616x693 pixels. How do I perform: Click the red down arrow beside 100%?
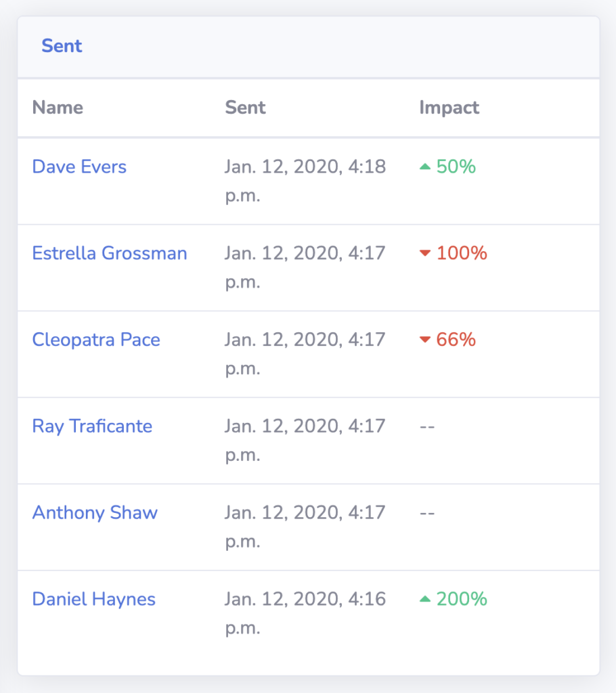point(425,253)
